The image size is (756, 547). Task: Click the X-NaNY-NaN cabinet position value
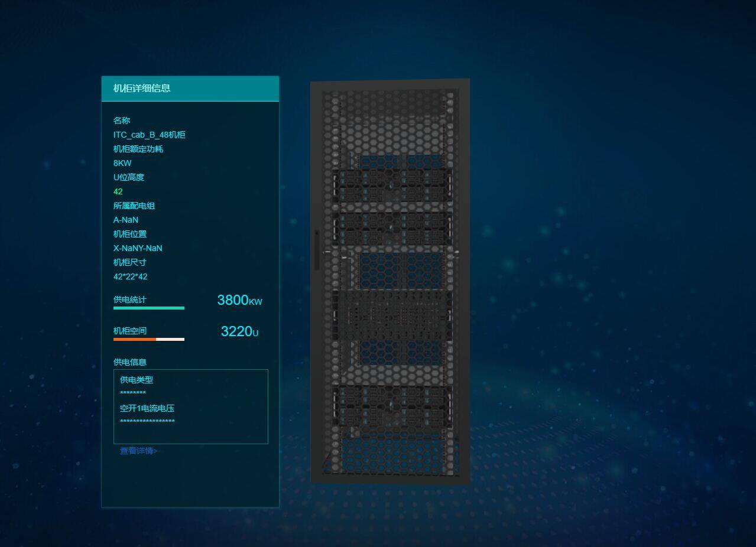pos(138,248)
